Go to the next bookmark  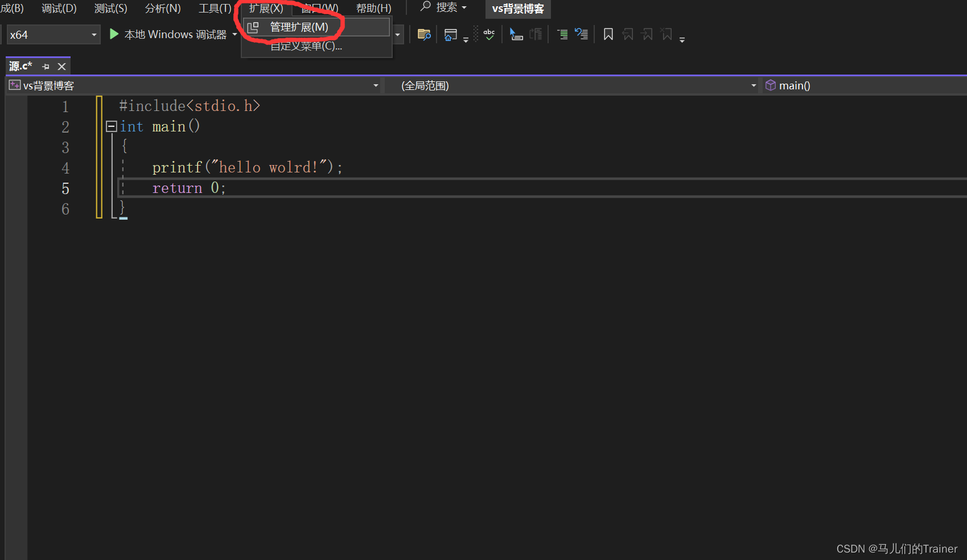[647, 35]
